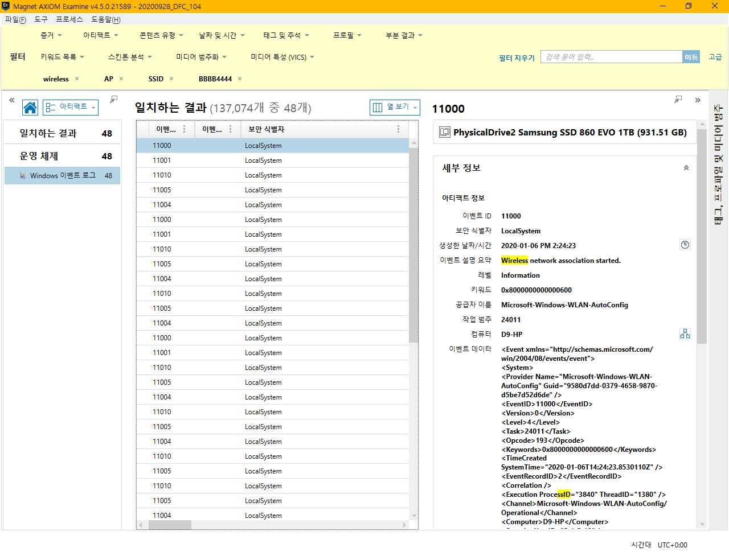Expand details panel with double chevron
The height and width of the screenshot is (560, 729).
698,100
